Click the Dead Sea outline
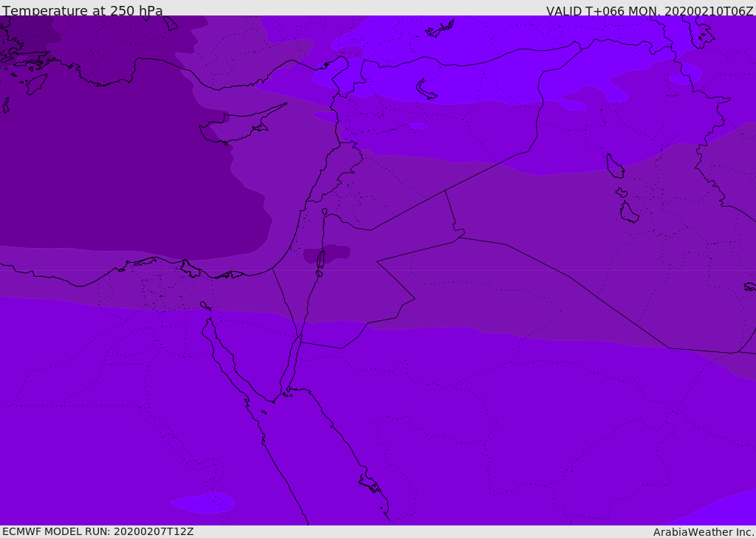Image resolution: width=756 pixels, height=538 pixels. coord(320,261)
